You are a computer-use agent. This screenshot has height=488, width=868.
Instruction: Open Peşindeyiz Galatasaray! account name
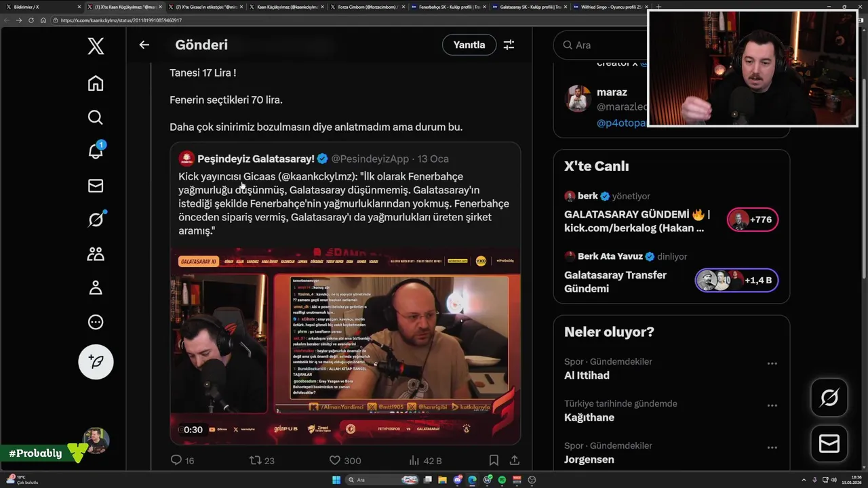tap(256, 159)
